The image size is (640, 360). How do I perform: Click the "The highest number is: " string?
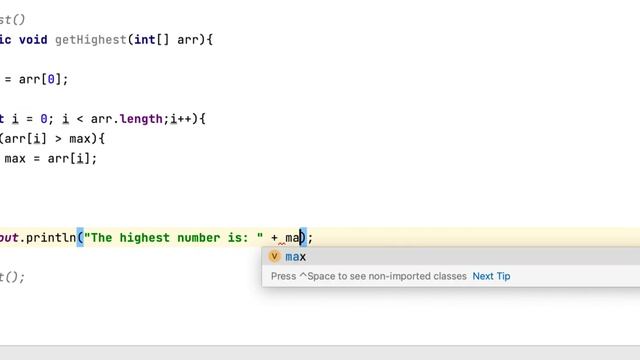click(x=173, y=238)
